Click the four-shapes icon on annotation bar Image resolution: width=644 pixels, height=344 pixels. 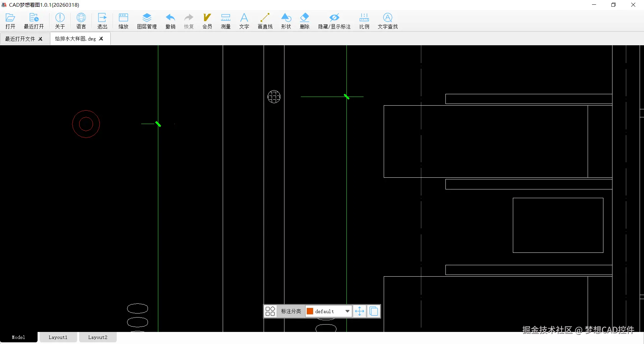click(x=270, y=311)
